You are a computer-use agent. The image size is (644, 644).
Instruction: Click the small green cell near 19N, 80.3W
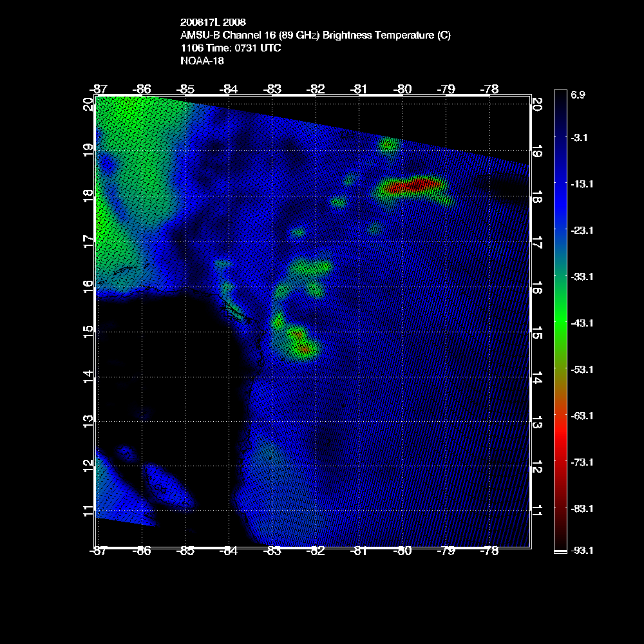pos(388,144)
